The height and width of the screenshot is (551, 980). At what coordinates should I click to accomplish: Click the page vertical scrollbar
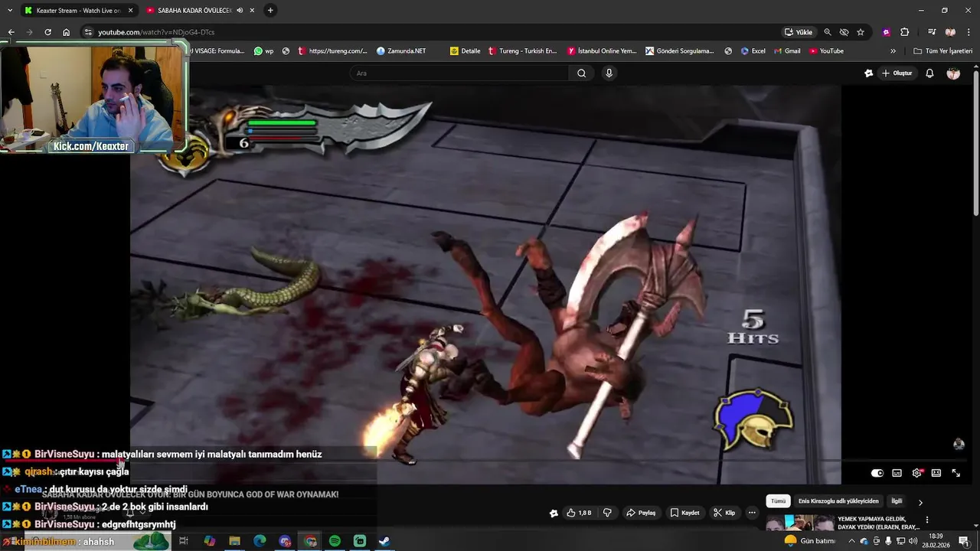pyautogui.click(x=975, y=142)
